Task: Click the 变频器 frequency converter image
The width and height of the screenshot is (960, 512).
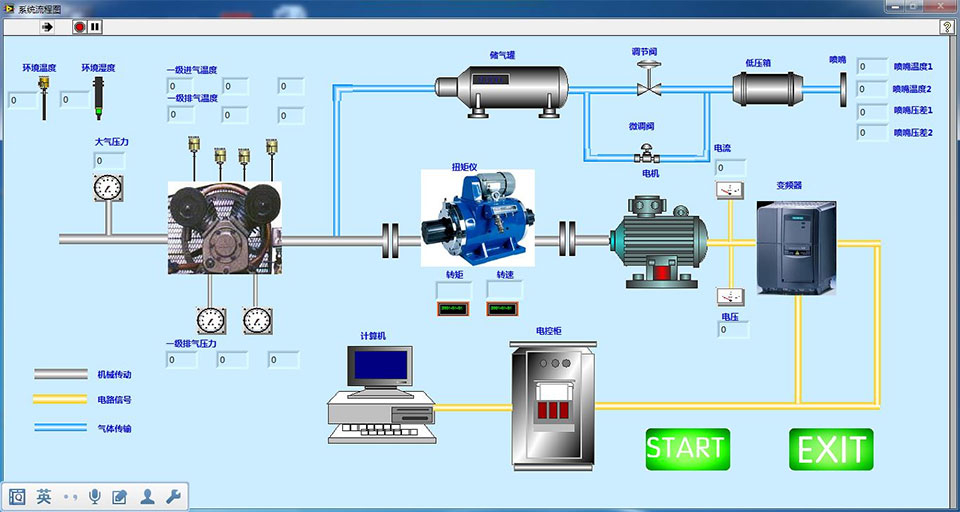Action: pyautogui.click(x=795, y=246)
